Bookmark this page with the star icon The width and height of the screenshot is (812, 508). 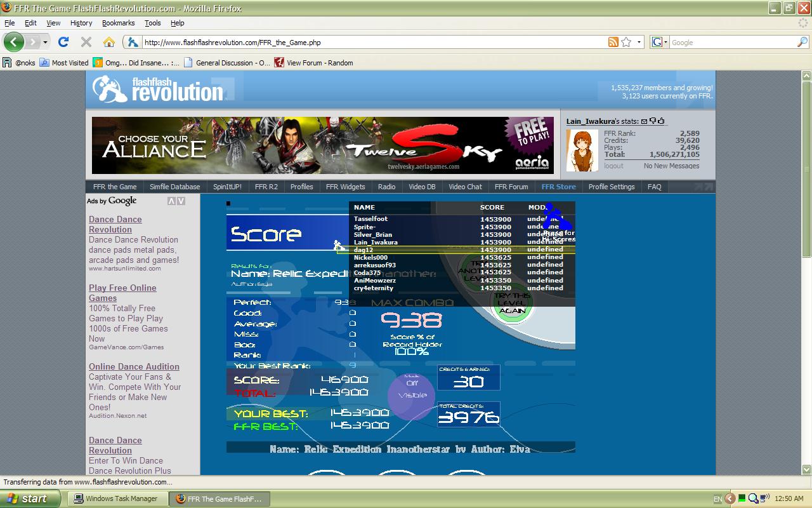click(626, 42)
